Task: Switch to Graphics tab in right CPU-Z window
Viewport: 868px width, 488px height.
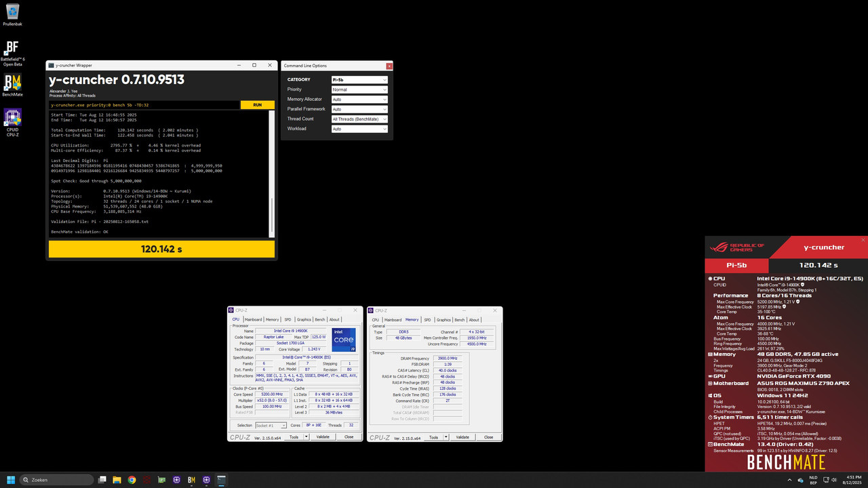Action: 443,320
